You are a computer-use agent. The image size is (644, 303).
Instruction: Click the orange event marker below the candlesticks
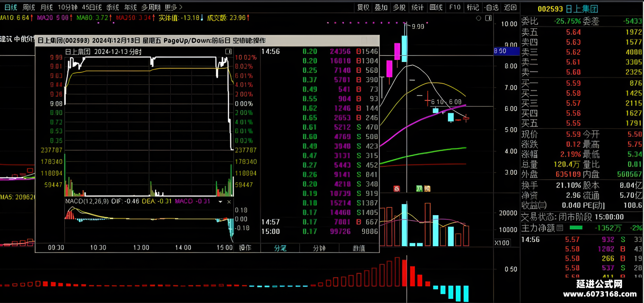427,188
